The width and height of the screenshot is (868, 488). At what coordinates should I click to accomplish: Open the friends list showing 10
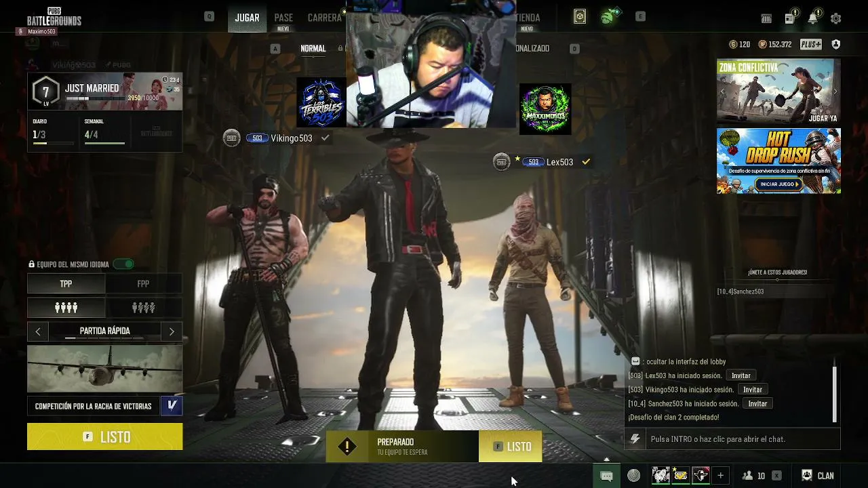pos(753,476)
